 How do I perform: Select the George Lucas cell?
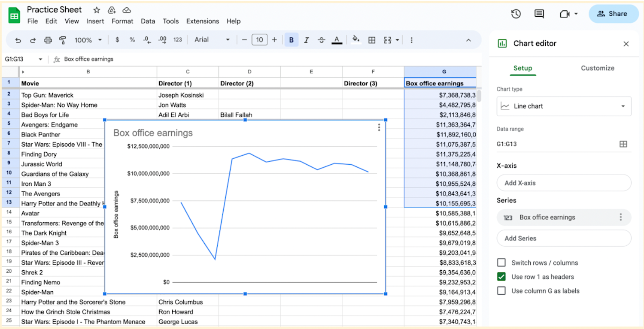tap(188, 322)
